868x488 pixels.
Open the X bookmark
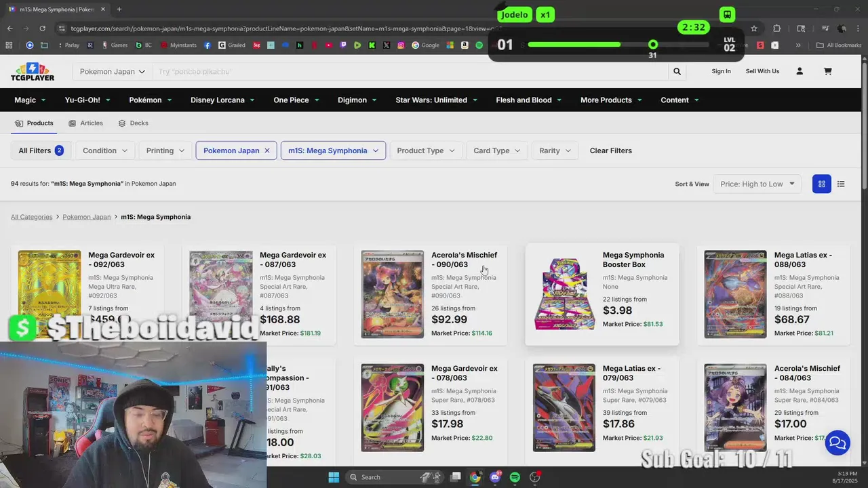[x=387, y=45]
